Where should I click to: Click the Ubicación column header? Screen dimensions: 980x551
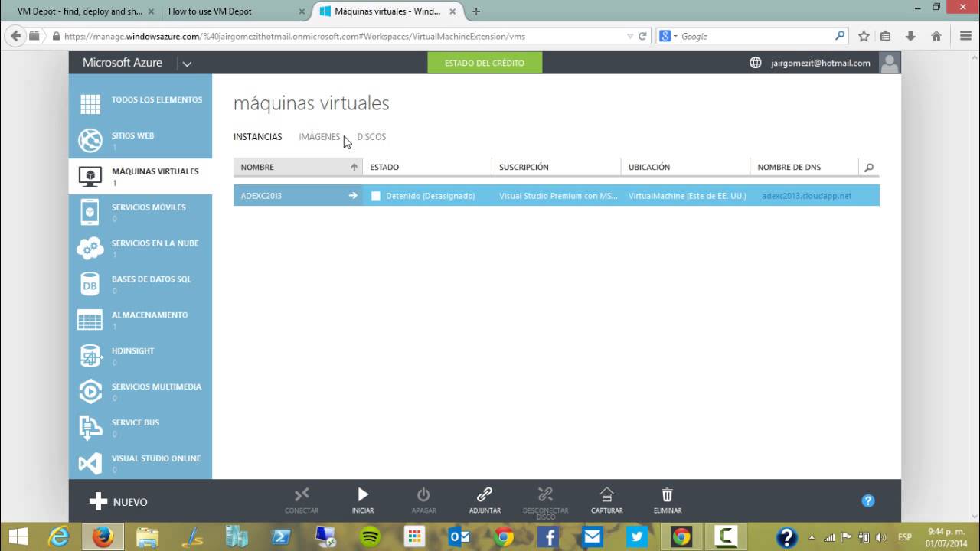click(686, 167)
